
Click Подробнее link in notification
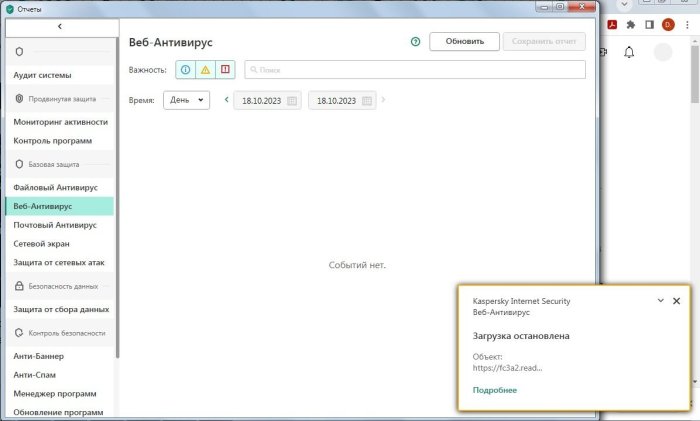coord(495,390)
